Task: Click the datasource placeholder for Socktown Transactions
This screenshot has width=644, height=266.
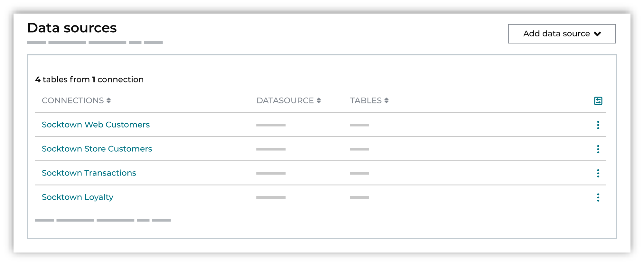Action: tap(271, 173)
